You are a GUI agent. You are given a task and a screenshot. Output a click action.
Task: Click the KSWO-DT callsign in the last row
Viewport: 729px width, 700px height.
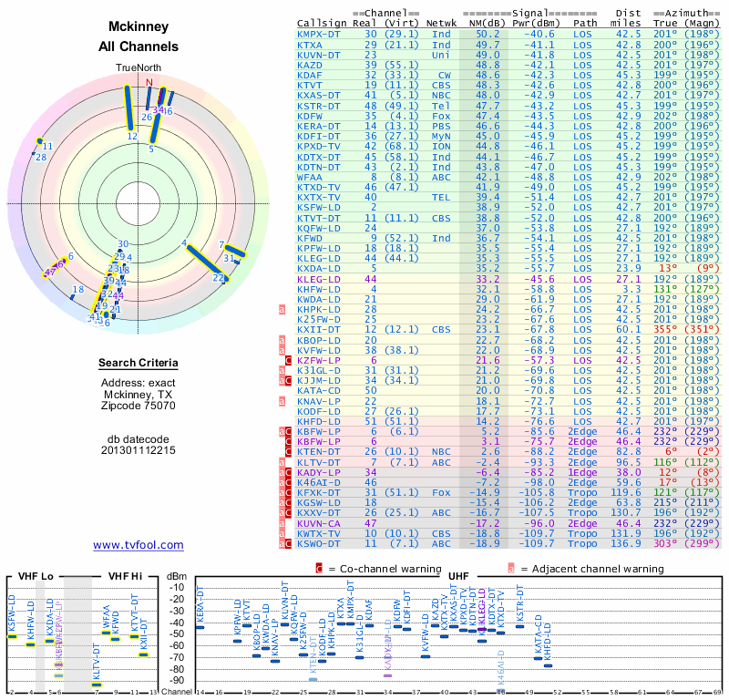(319, 544)
